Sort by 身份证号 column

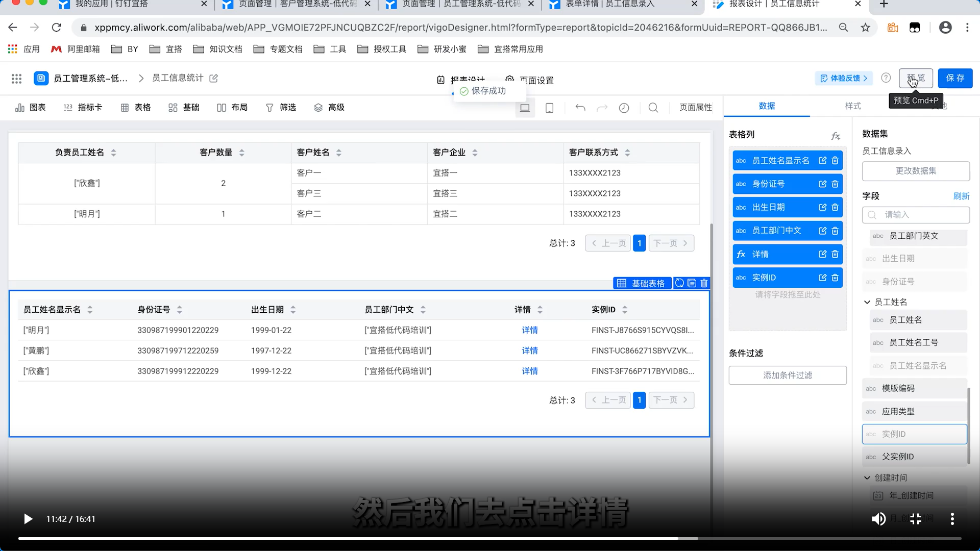179,310
